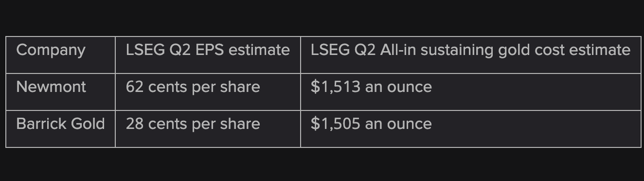Click the All-in sustaining gold cost header
Viewport: 644px width, 181px height.
470,55
